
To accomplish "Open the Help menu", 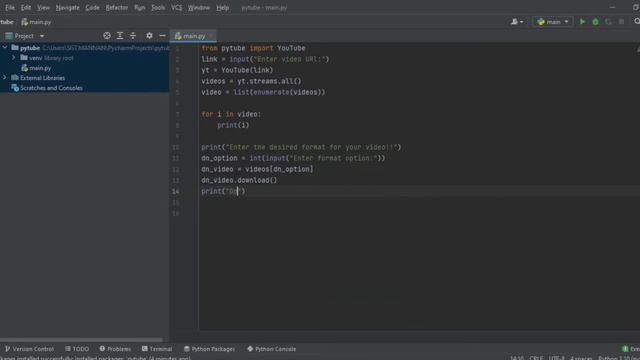I will (222, 8).
